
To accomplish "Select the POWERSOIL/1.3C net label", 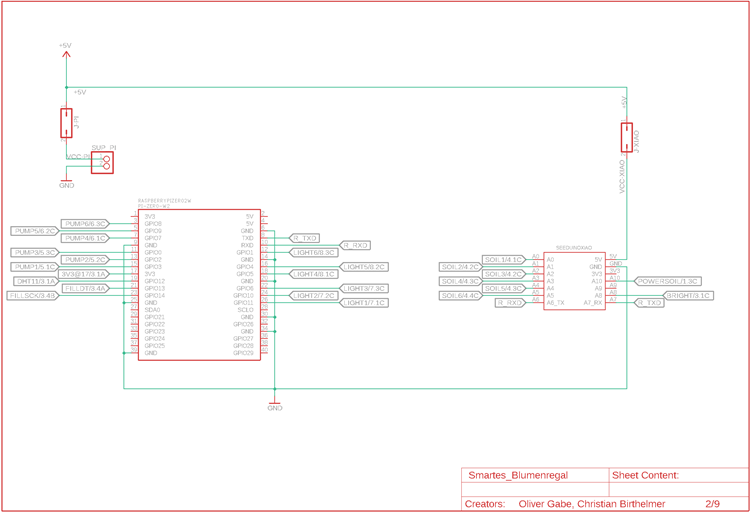I will point(668,282).
